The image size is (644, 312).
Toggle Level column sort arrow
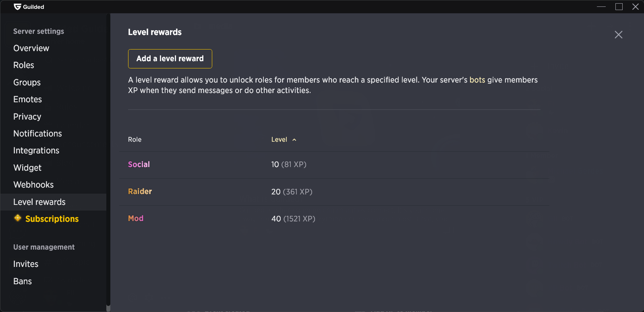coord(294,140)
